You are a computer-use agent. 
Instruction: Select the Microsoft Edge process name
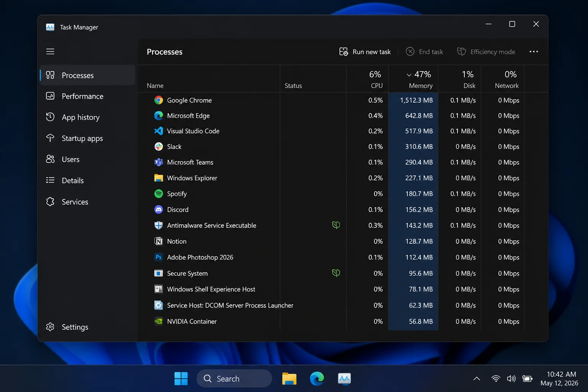[188, 116]
